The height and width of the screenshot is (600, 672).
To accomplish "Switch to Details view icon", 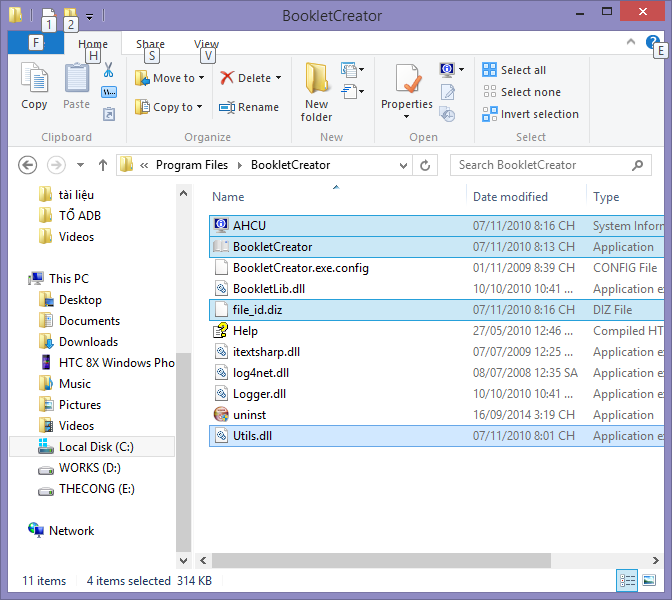I will coord(627,581).
